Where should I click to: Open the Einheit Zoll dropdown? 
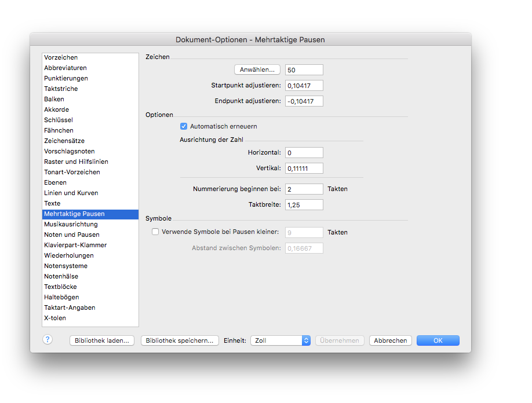(x=280, y=340)
